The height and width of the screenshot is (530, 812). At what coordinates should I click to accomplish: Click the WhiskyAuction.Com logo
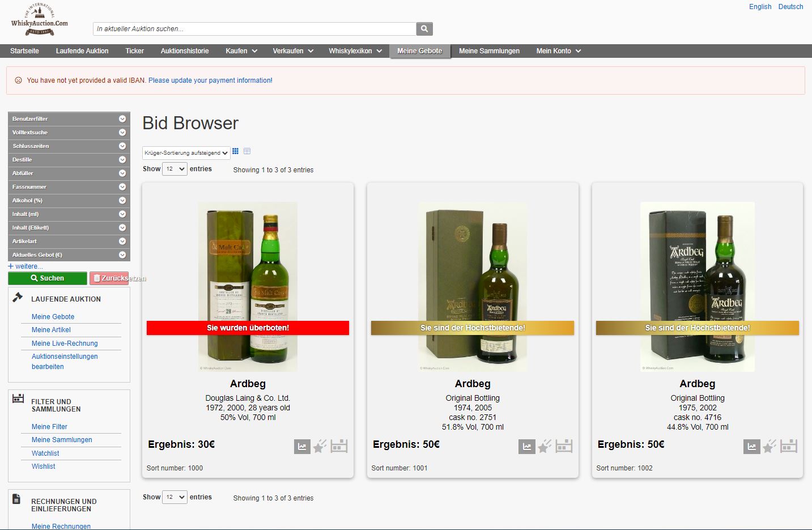pos(39,20)
